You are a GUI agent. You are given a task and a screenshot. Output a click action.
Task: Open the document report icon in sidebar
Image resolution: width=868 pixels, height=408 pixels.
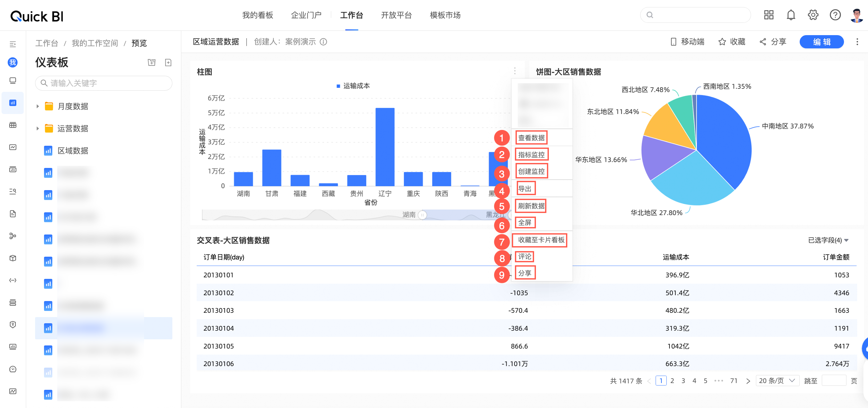click(x=13, y=214)
